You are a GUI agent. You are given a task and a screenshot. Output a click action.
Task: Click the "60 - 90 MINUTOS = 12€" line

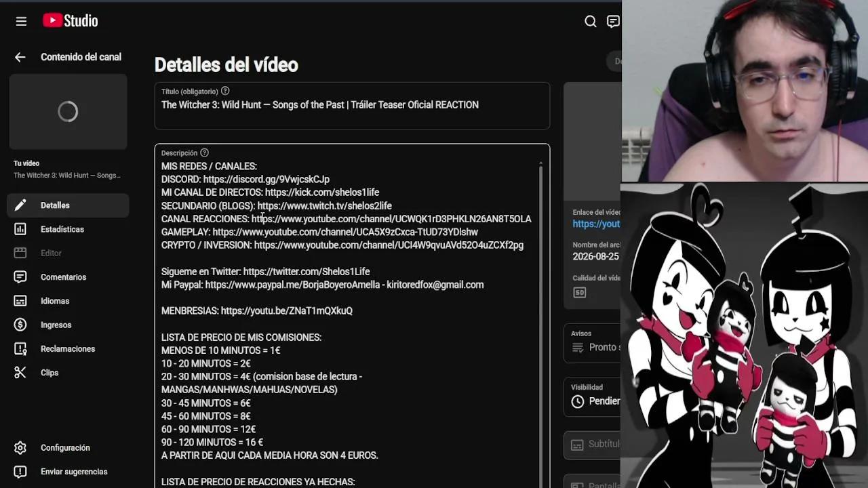(209, 430)
